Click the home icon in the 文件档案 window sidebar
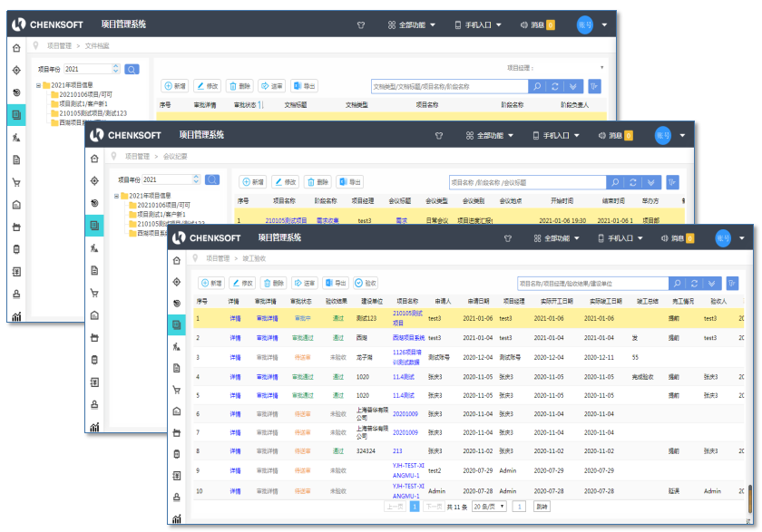The width and height of the screenshot is (762, 532). tap(16, 47)
